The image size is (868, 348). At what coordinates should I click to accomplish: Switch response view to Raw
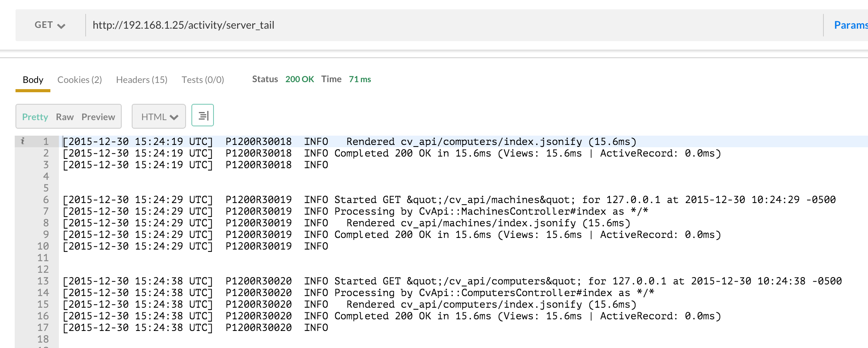(x=65, y=117)
